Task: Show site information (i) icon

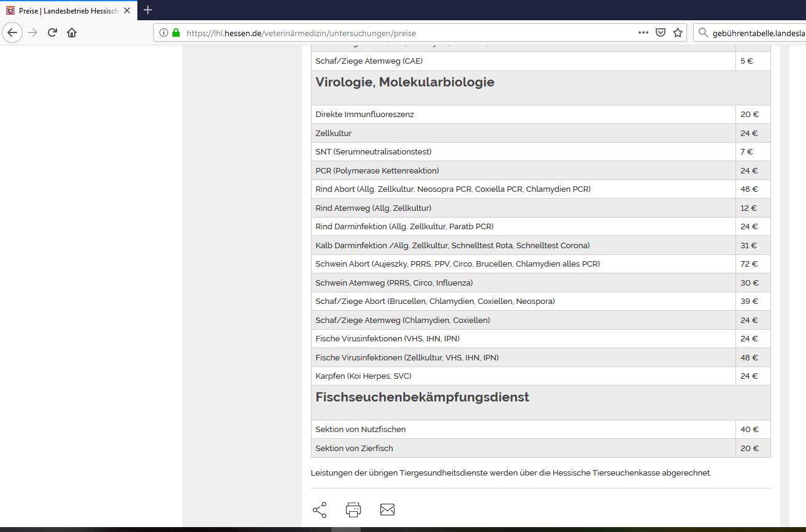Action: click(164, 33)
